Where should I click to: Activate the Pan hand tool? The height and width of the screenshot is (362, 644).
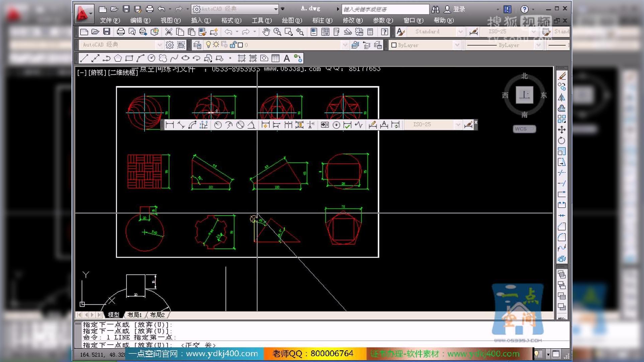tap(266, 32)
